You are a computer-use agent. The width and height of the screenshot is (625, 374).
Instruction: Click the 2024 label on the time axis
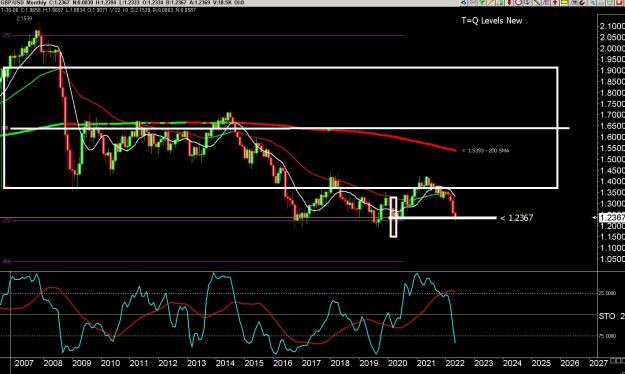pyautogui.click(x=512, y=363)
